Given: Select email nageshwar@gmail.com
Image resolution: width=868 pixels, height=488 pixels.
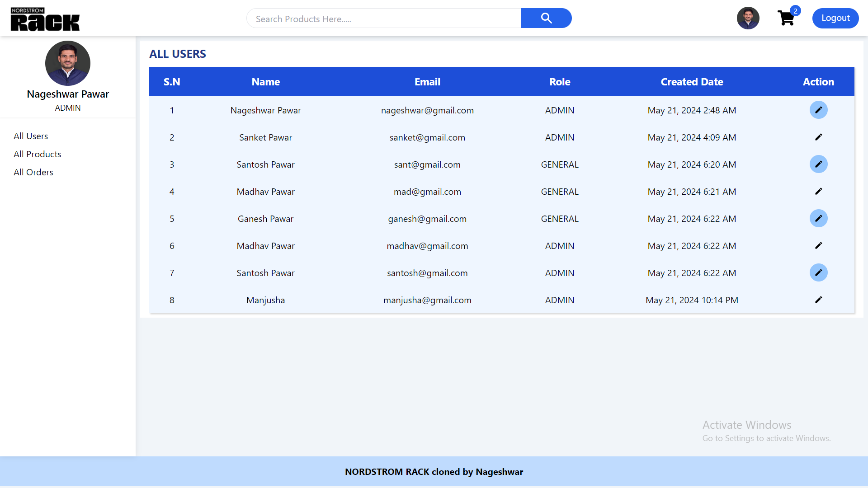Looking at the screenshot, I should click(427, 110).
